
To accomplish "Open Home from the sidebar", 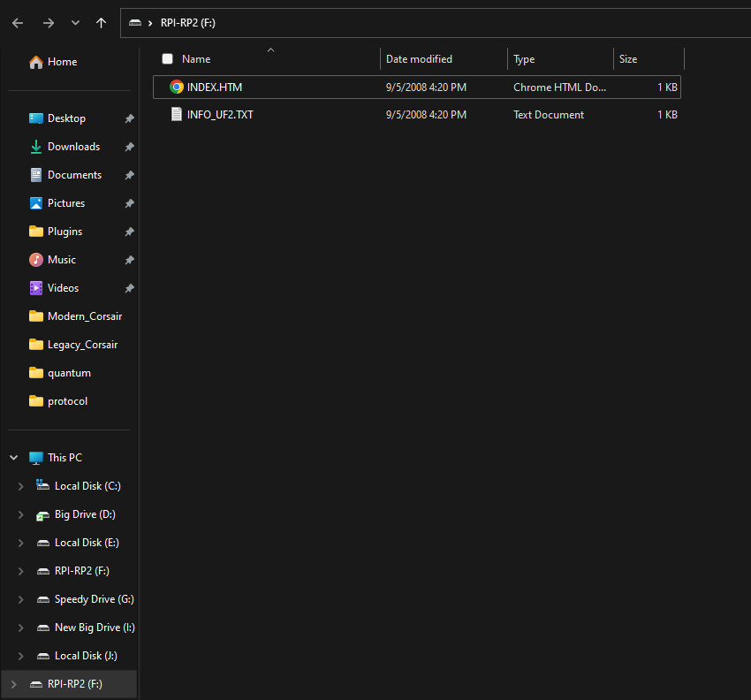I will tap(61, 62).
